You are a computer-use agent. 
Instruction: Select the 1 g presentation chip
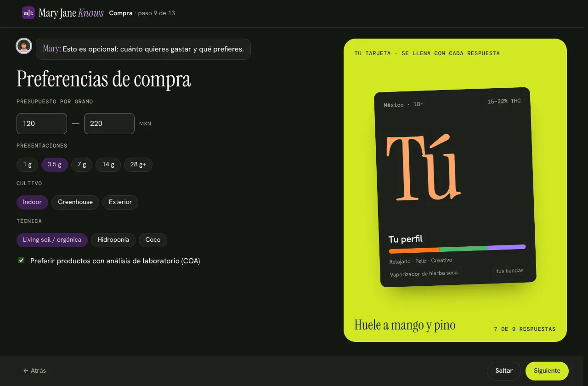coord(28,165)
